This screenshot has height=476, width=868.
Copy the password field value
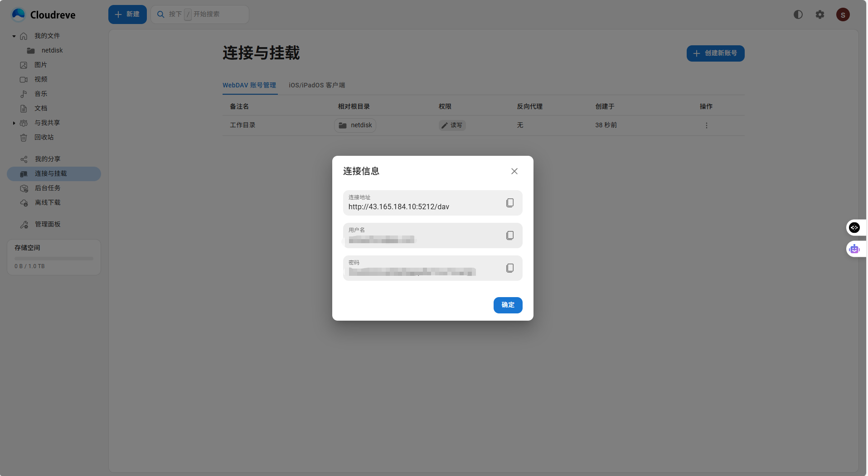(x=509, y=268)
